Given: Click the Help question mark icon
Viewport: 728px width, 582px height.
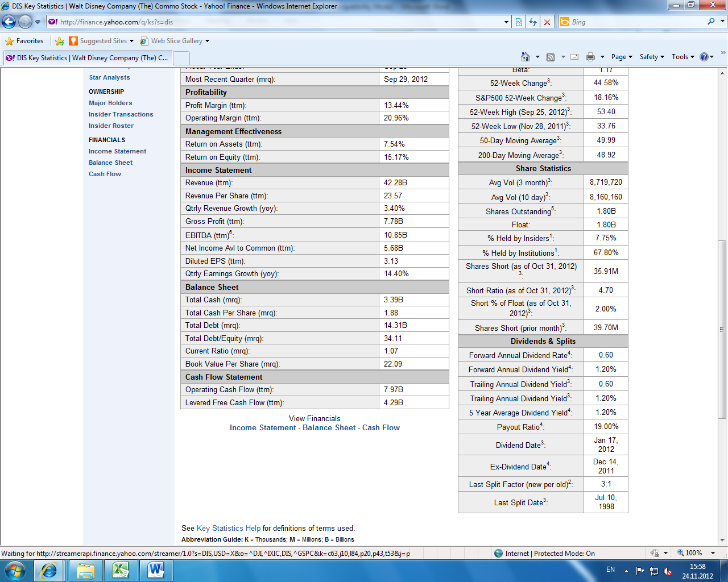Looking at the screenshot, I should coord(704,57).
